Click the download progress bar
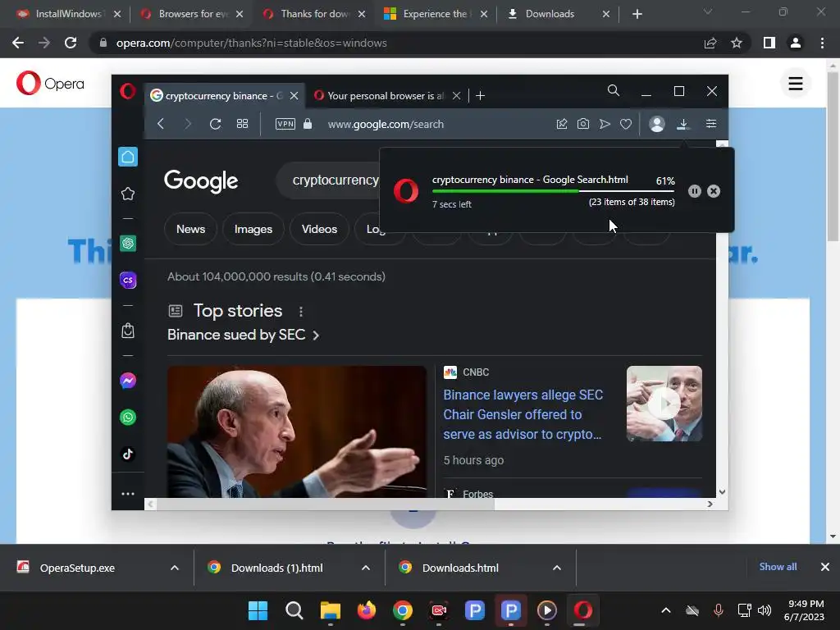This screenshot has width=840, height=630. coord(554,191)
